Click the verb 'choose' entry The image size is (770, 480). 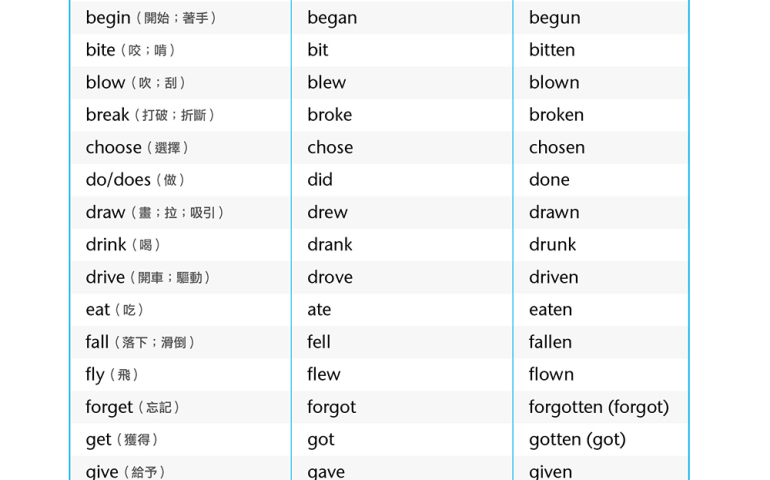pyautogui.click(x=114, y=147)
